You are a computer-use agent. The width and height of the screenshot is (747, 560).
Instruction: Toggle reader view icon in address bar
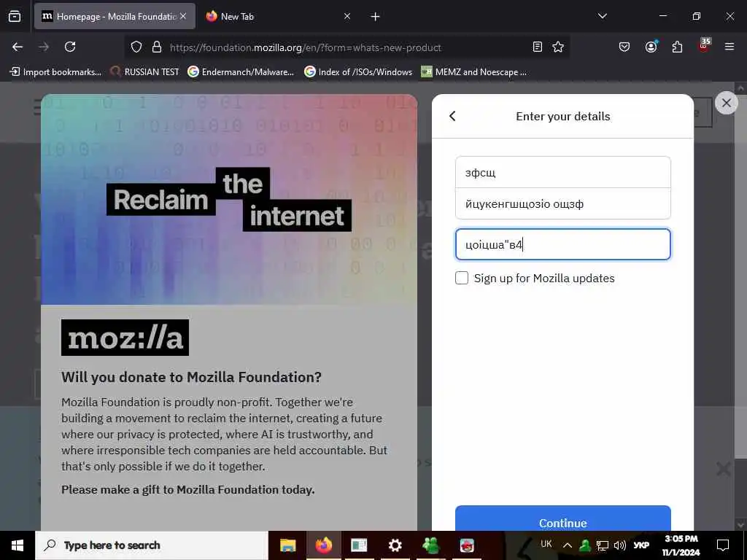pos(538,47)
